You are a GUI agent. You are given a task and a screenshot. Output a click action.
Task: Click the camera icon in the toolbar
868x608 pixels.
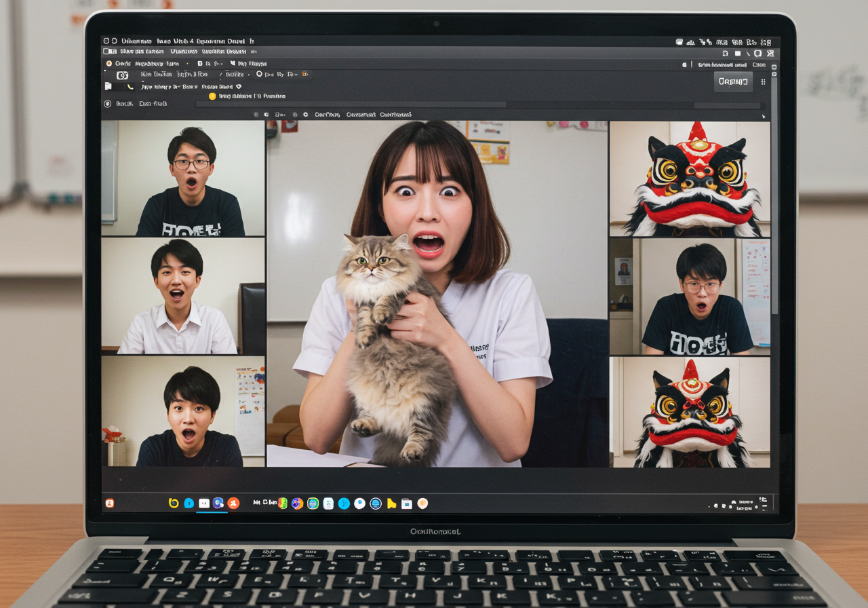122,75
